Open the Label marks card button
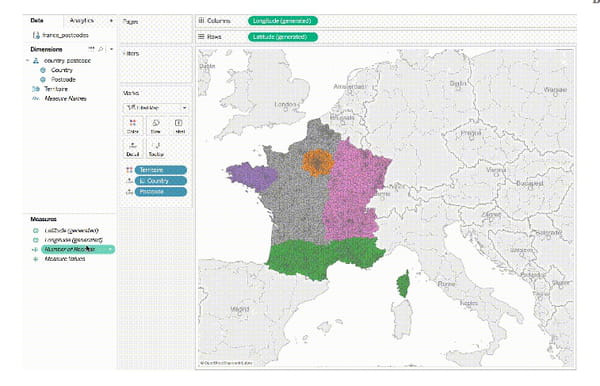Viewport: 600px width, 386px height. pyautogui.click(x=179, y=126)
